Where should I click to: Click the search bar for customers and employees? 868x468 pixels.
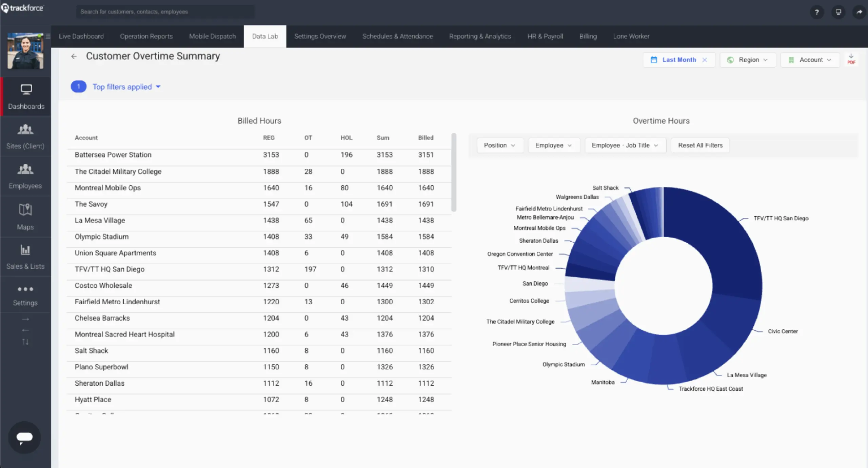165,12
